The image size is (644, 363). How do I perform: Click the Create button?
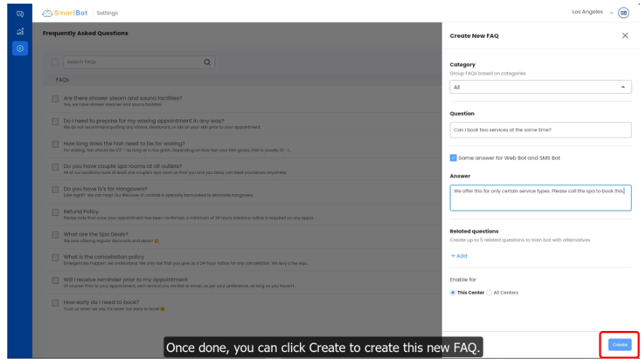619,345
